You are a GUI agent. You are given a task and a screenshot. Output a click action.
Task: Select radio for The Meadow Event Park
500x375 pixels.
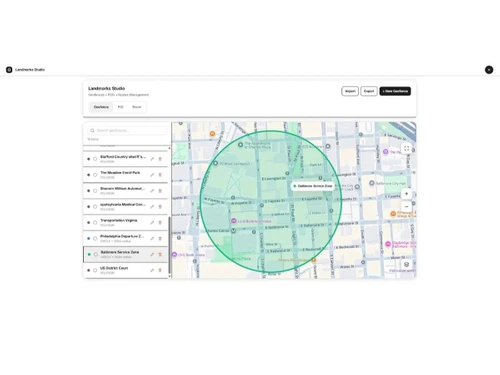tap(95, 175)
